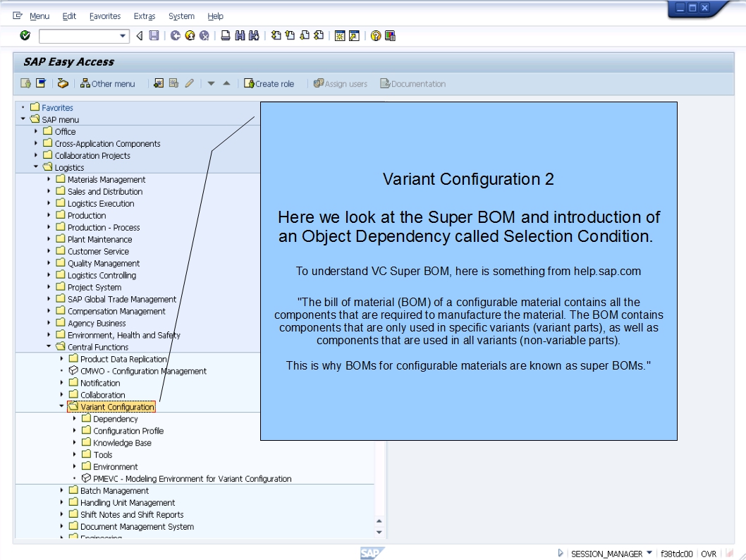This screenshot has height=560, width=746.
Task: Click the Help question mark icon
Action: 375,36
